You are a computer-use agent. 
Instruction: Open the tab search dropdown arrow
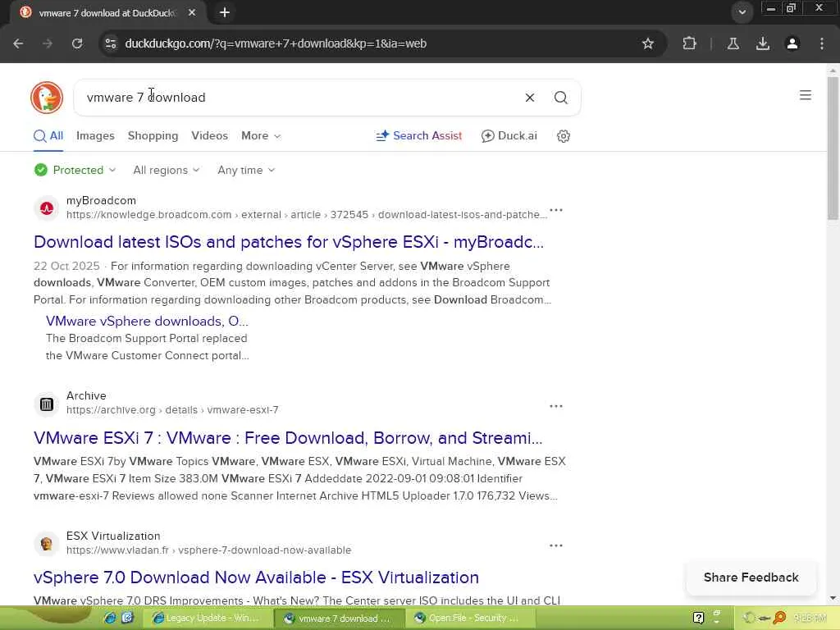click(742, 12)
